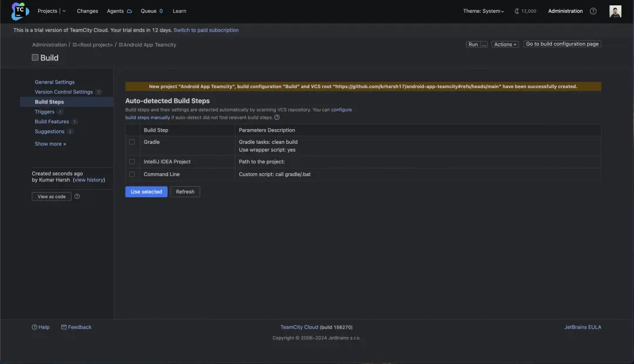Open the Changes menu item

point(87,11)
